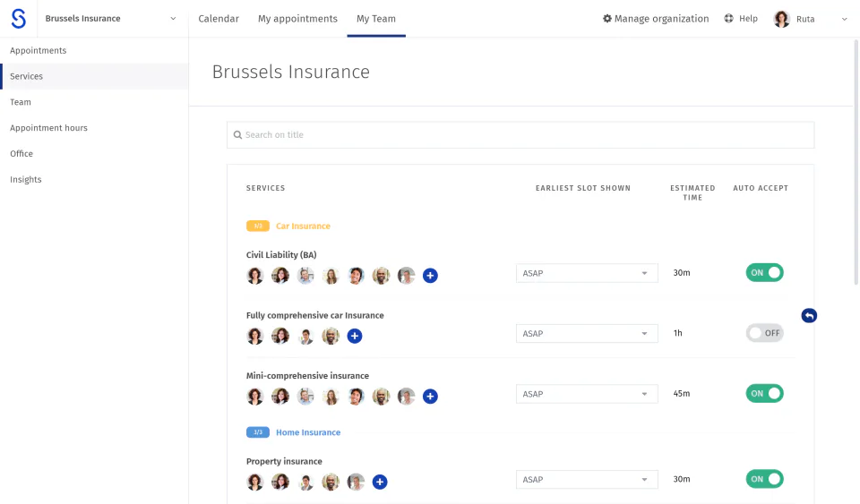Click the Search on title field

[x=520, y=135]
